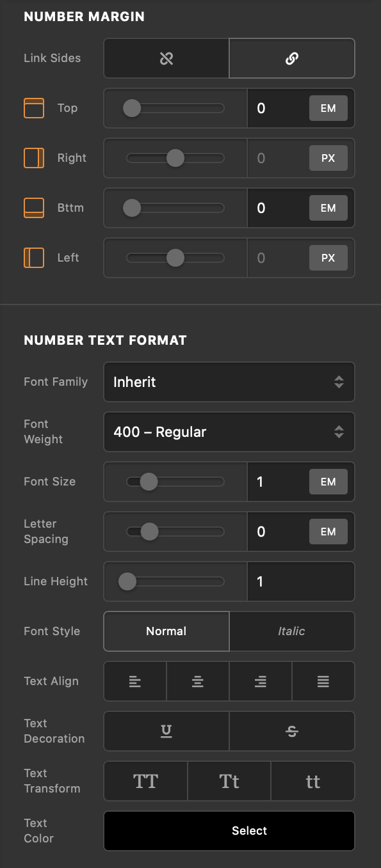Open the Font Family dropdown
The width and height of the screenshot is (381, 868).
coord(229,382)
